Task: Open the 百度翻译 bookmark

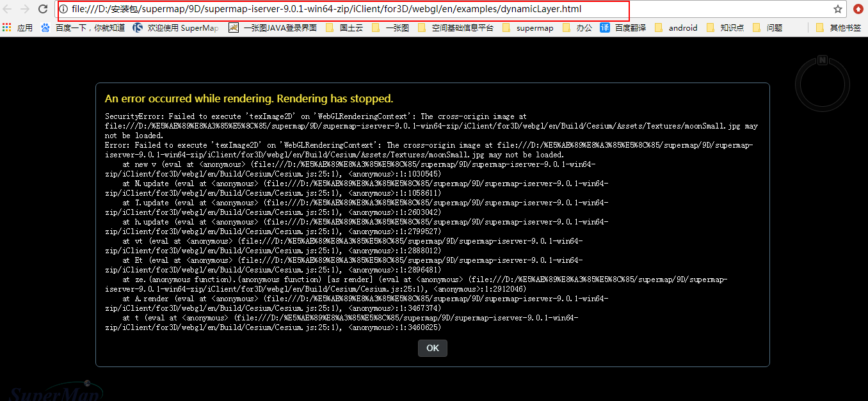Action: 623,28
